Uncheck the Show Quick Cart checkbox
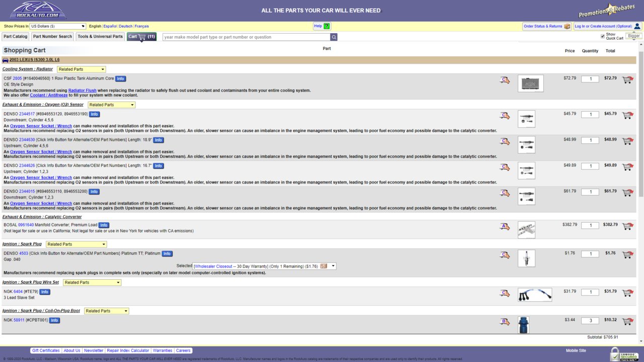 (x=603, y=36)
